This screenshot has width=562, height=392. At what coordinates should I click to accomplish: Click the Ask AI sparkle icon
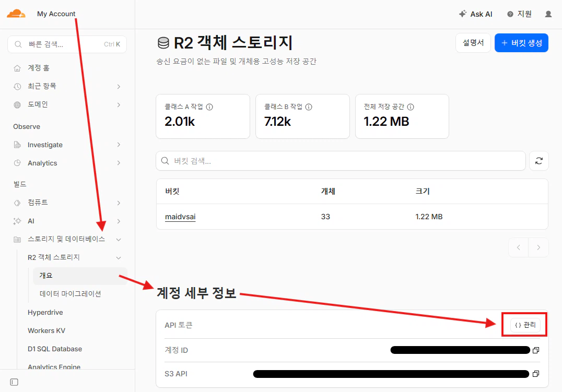point(462,14)
